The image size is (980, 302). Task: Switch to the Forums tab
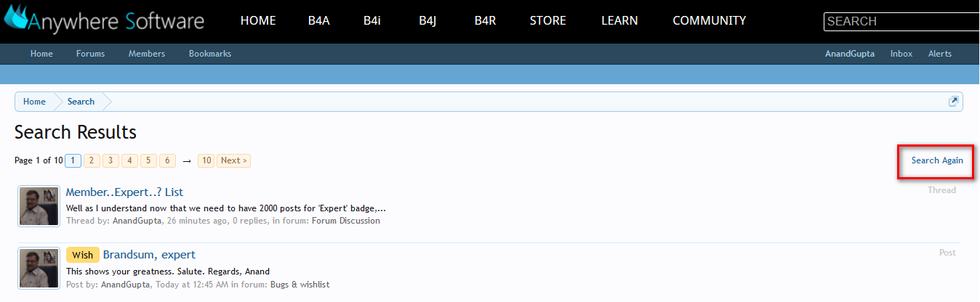pyautogui.click(x=90, y=54)
